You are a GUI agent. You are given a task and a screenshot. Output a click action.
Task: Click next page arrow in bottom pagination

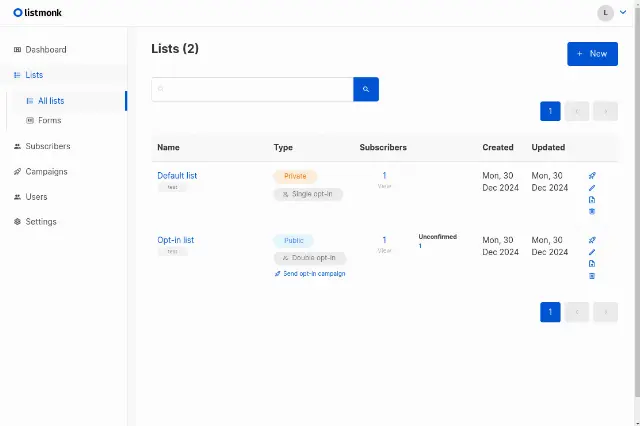pos(605,312)
